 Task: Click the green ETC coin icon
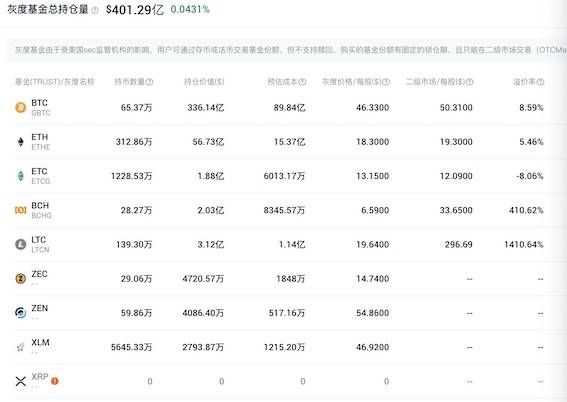[x=21, y=176]
